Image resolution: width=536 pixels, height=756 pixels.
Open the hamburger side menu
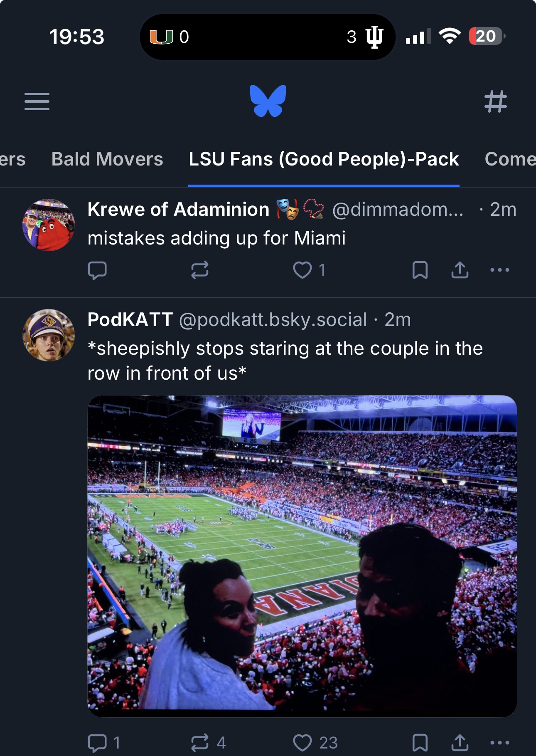click(x=37, y=101)
